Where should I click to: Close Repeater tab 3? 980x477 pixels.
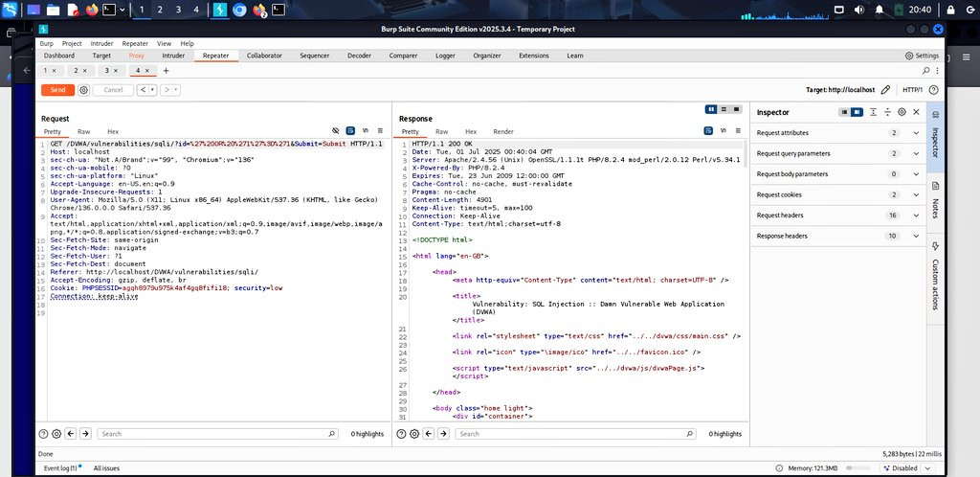tap(116, 71)
